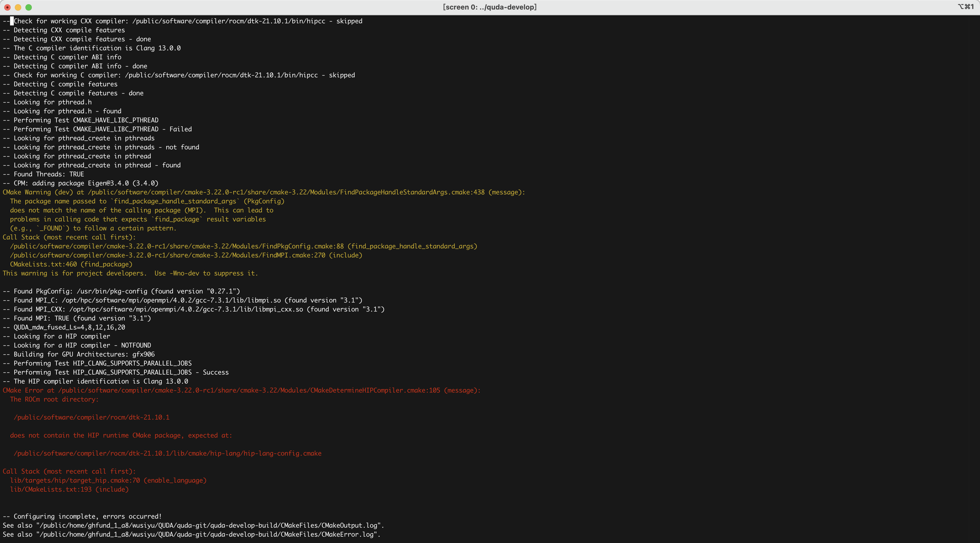
Task: Click 'Use -Wno-dev to suppress it' warning line
Action: (130, 273)
